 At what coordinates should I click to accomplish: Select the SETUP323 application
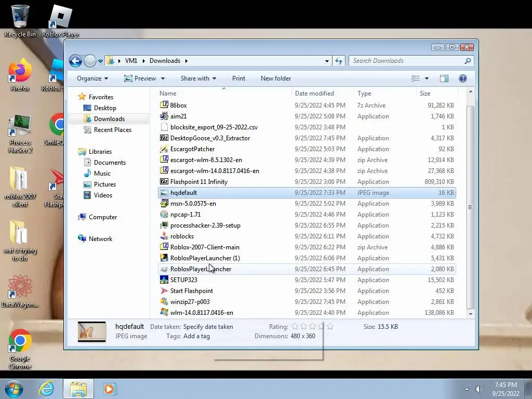(307, 280)
